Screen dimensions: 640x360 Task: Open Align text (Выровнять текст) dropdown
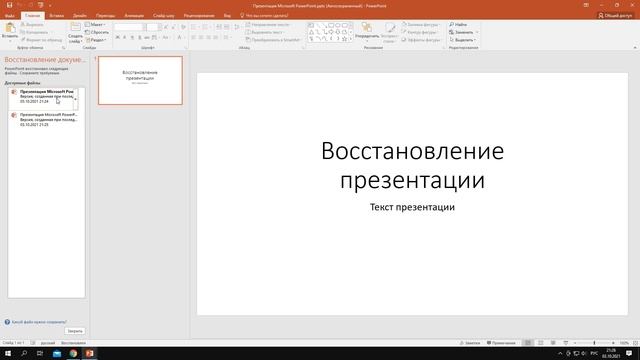[265, 32]
